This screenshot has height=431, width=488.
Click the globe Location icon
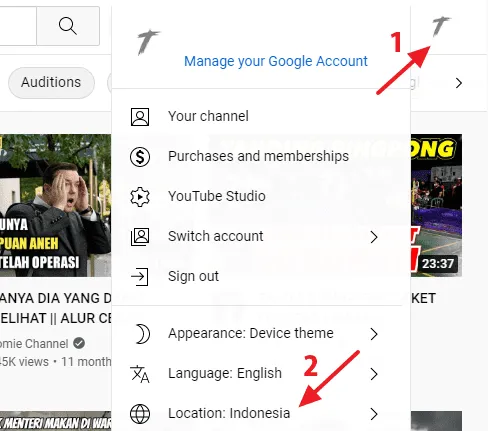click(140, 414)
